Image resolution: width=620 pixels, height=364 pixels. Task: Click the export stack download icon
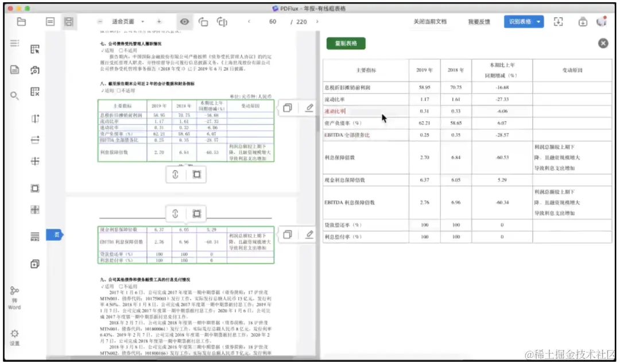[x=583, y=22]
